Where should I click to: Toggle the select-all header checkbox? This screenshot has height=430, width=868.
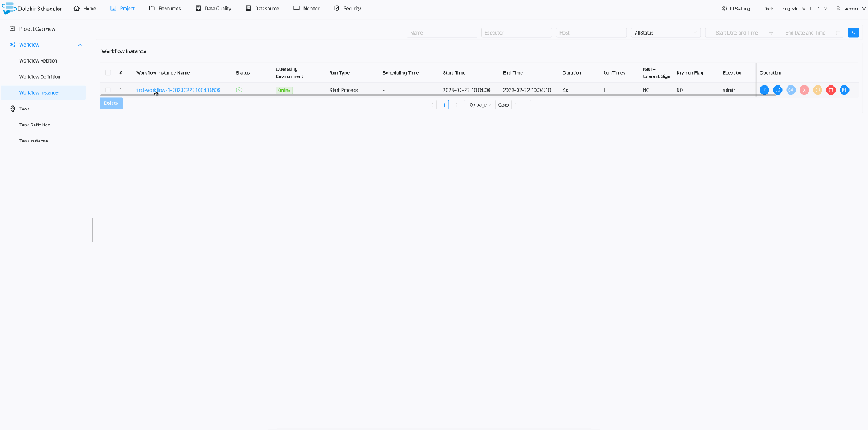[x=108, y=72]
